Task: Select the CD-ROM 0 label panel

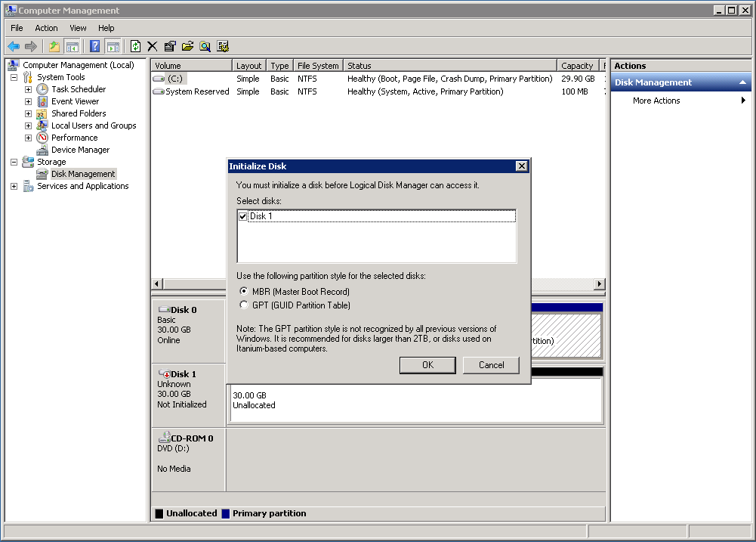Action: [189, 460]
